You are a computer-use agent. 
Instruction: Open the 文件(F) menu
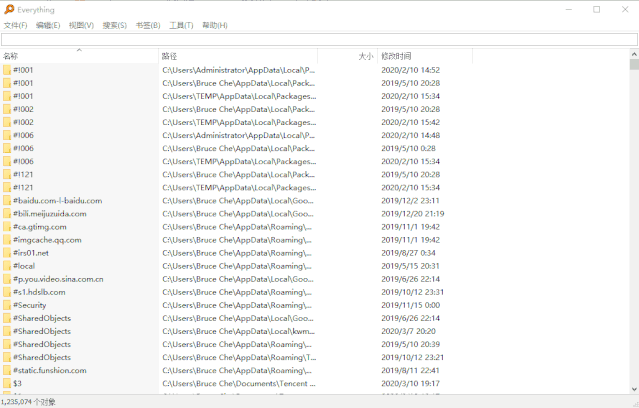point(15,25)
